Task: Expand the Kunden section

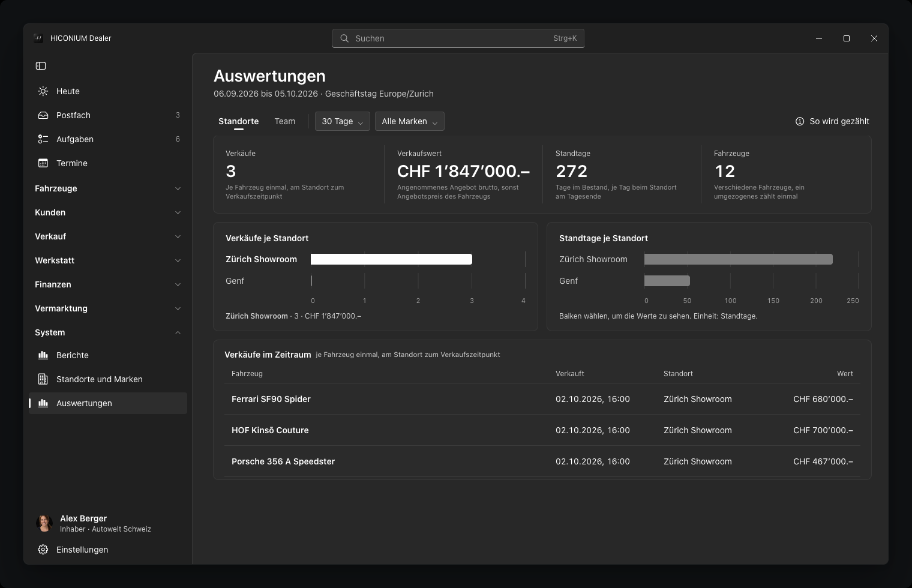Action: 108,212
